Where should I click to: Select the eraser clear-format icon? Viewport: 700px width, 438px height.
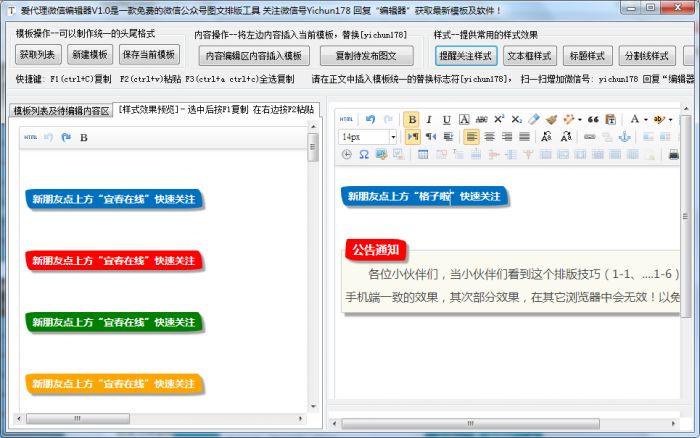pos(534,119)
